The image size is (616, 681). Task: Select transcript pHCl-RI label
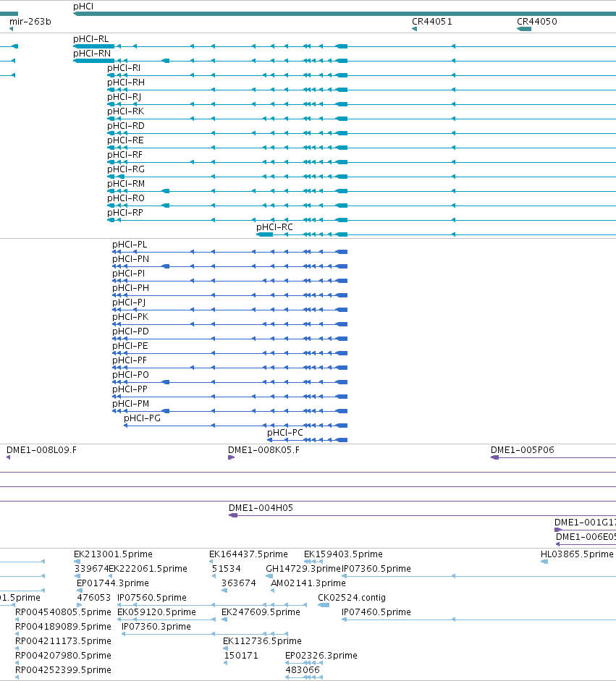click(x=124, y=68)
